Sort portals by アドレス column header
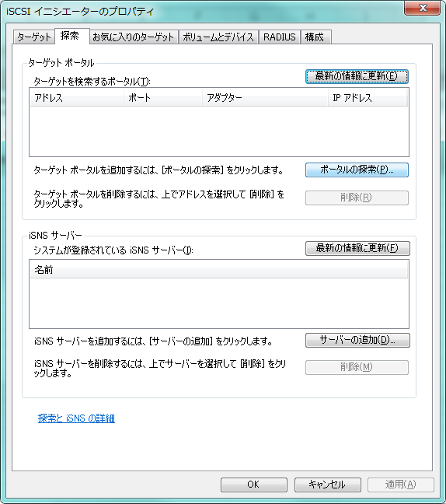This screenshot has width=446, height=504. tap(77, 98)
